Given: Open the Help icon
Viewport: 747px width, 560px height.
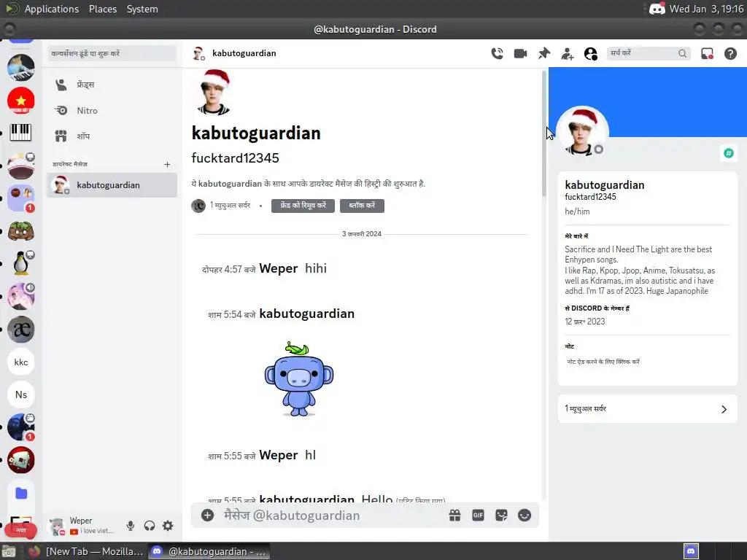Looking at the screenshot, I should [730, 53].
